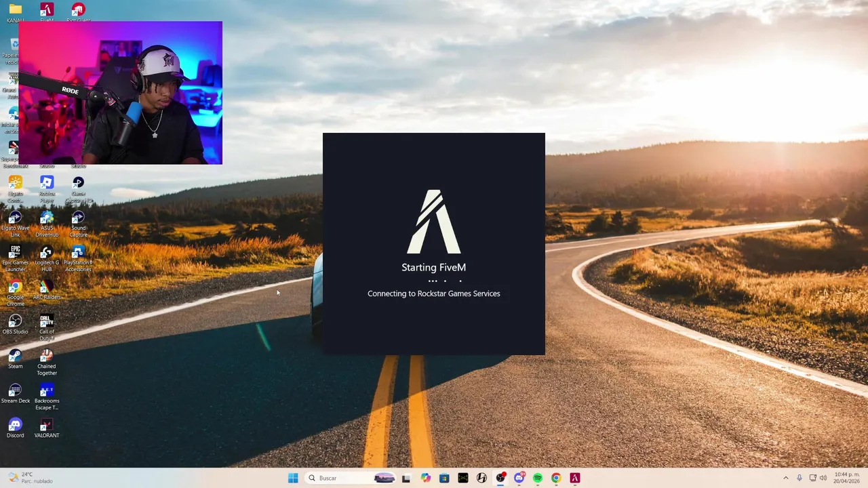Open Task View from the taskbar
This screenshot has width=868, height=488.
point(406,478)
